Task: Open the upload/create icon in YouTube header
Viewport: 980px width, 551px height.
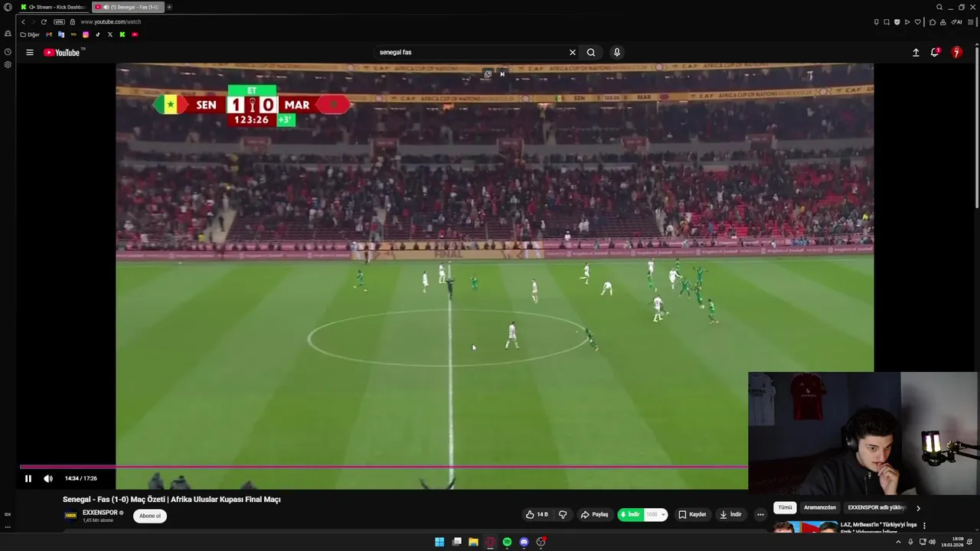Action: click(x=916, y=52)
